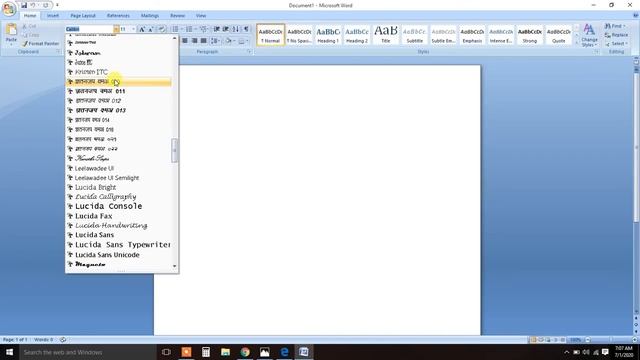This screenshot has width=640, height=360.
Task: Select Lucida Calligraphy font
Action: [119, 196]
